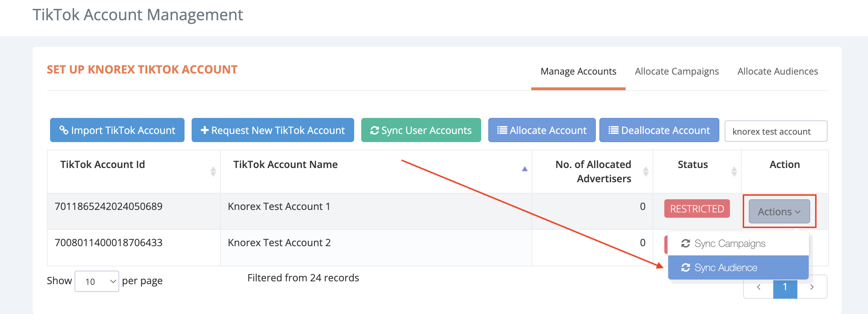868x314 pixels.
Task: Click the Allocate Account button
Action: 542,130
